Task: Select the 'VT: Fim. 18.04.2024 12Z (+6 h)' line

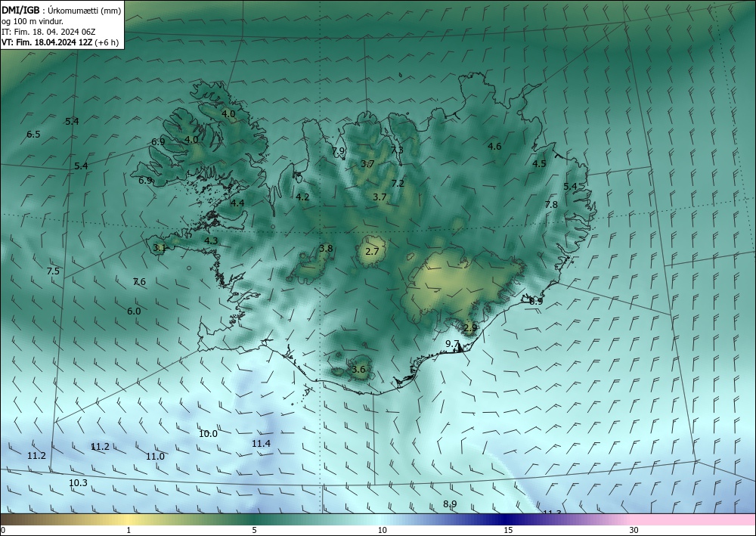Action: tap(60, 42)
